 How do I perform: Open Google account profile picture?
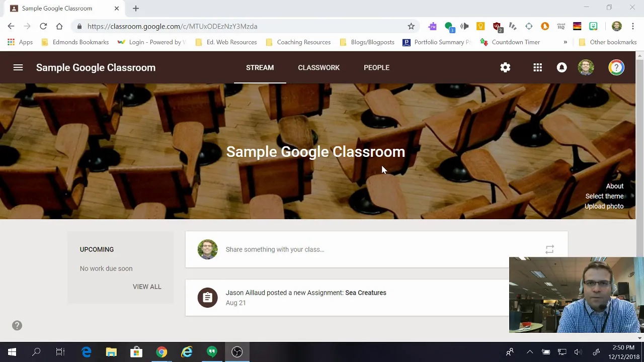pos(586,67)
